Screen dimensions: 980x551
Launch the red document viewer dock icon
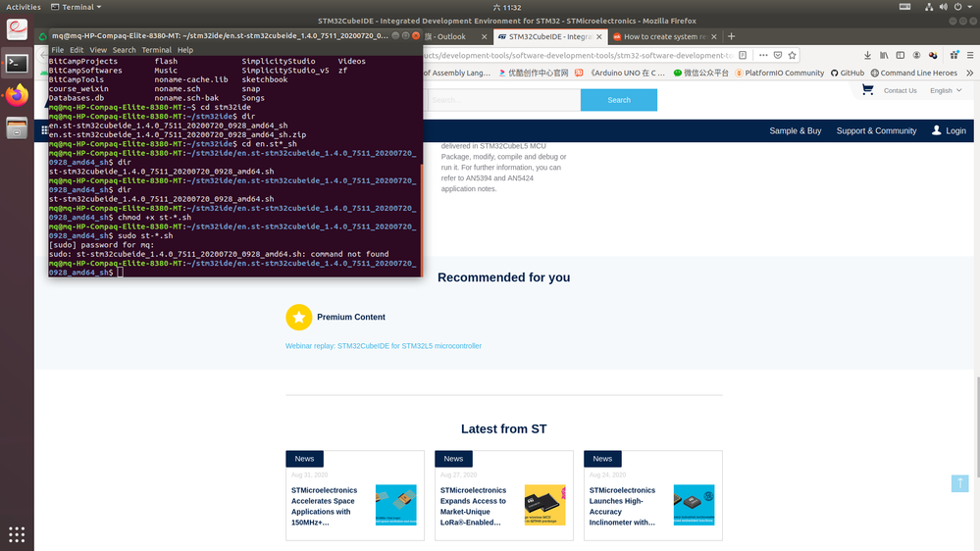coord(17,29)
